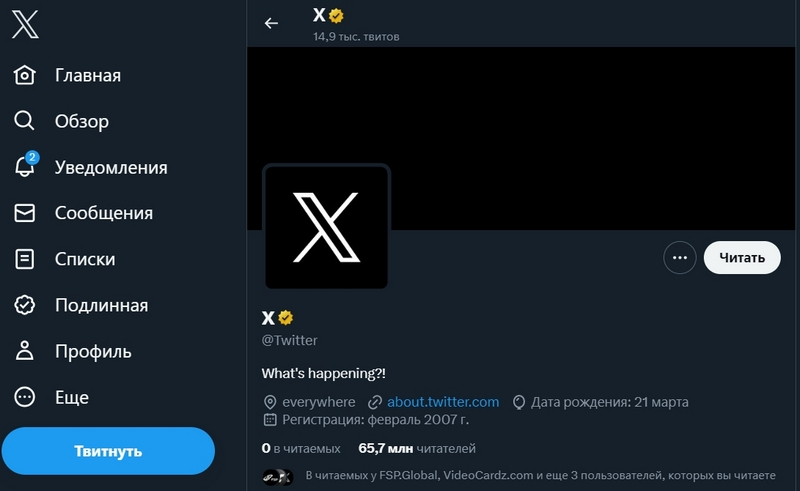The width and height of the screenshot is (800, 491).
Task: Open the Списки list icon
Action: coord(25,259)
